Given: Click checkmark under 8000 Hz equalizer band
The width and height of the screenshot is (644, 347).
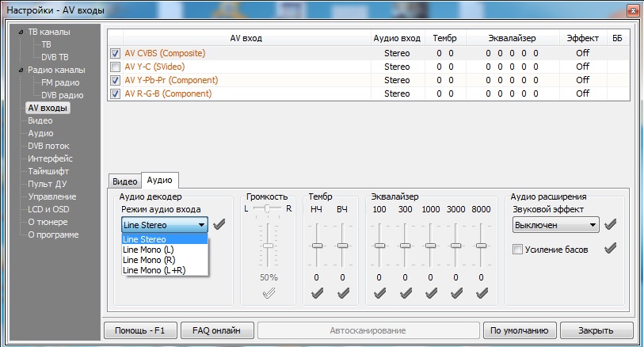Looking at the screenshot, I should (481, 294).
